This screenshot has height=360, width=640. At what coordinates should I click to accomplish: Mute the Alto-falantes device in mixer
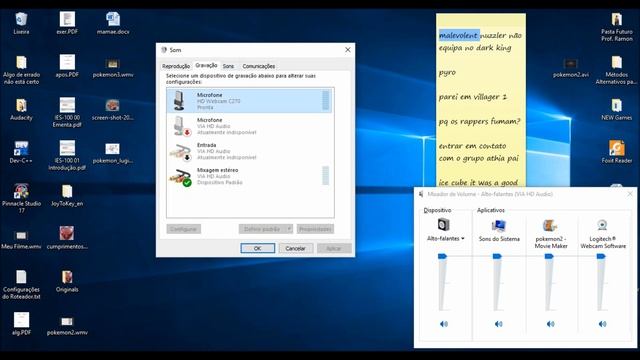pos(444,324)
